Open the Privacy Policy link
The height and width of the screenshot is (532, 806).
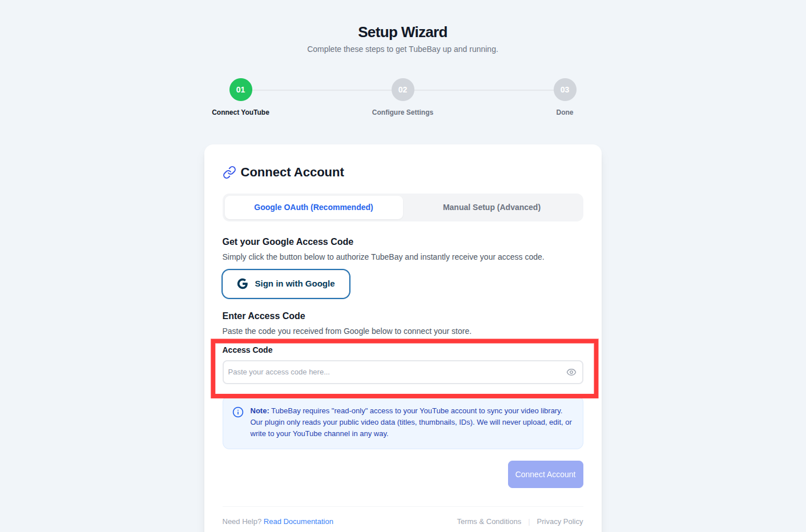(x=559, y=522)
